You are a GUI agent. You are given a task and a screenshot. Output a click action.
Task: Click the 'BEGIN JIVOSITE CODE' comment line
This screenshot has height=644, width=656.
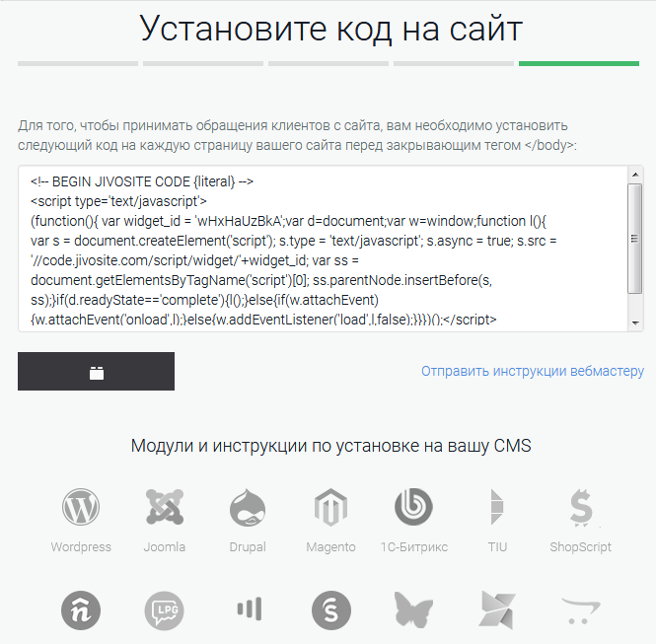(x=142, y=181)
